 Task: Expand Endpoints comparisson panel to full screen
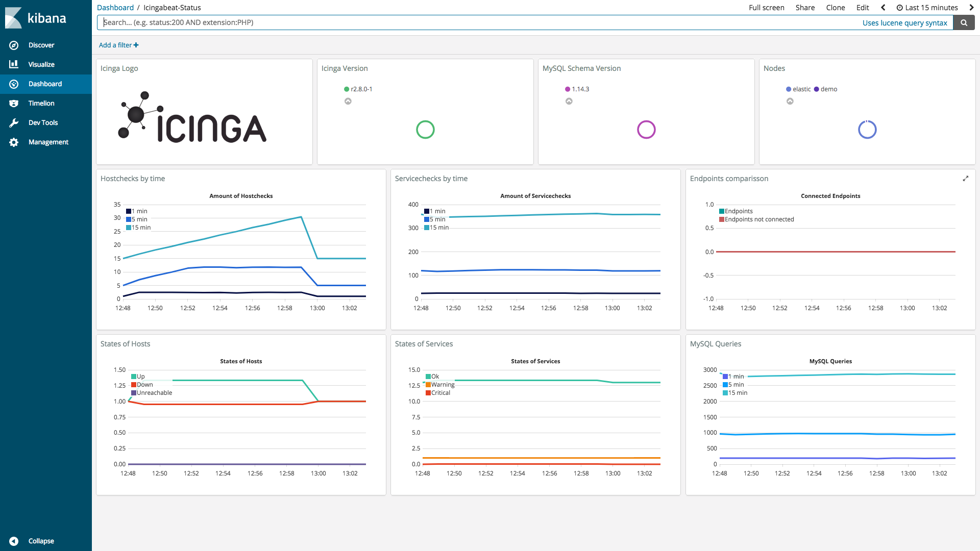966,179
